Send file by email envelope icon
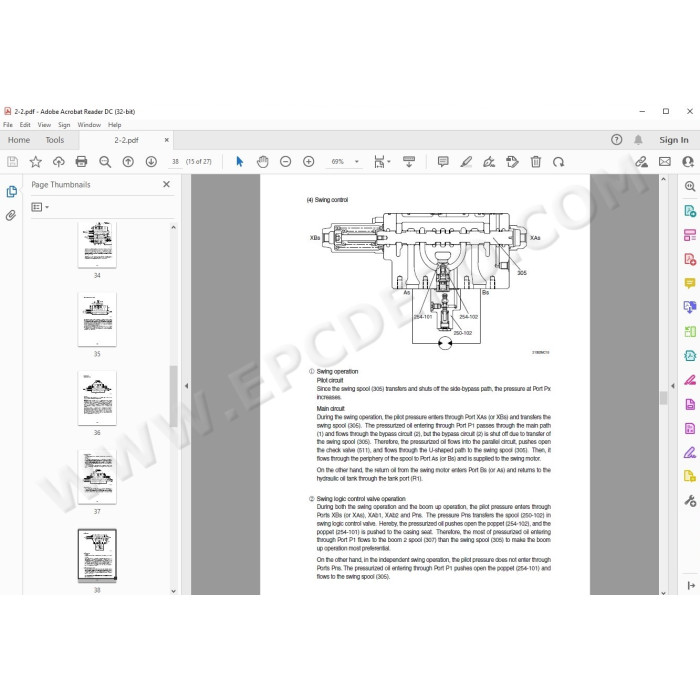The width and height of the screenshot is (700, 700). coord(665,162)
